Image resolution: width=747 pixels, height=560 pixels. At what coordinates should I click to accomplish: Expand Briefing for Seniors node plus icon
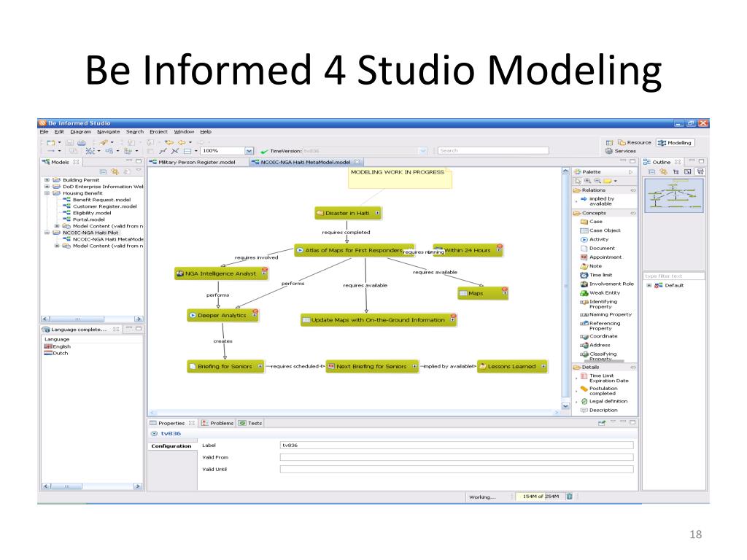(x=260, y=366)
